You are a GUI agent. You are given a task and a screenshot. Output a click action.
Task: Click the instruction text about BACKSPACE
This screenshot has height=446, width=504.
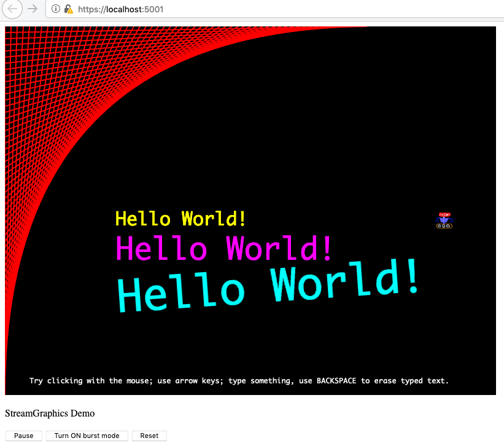[239, 381]
